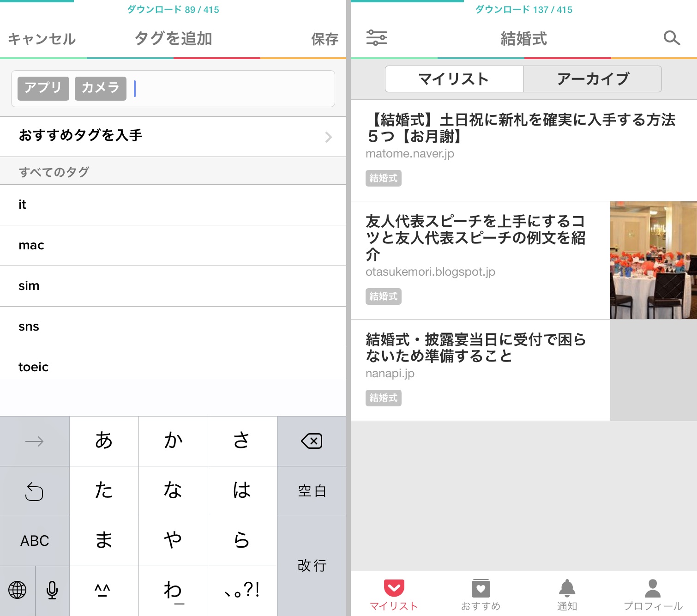Image resolution: width=697 pixels, height=616 pixels.
Task: Switch to the アーカイブ segment
Action: click(593, 79)
